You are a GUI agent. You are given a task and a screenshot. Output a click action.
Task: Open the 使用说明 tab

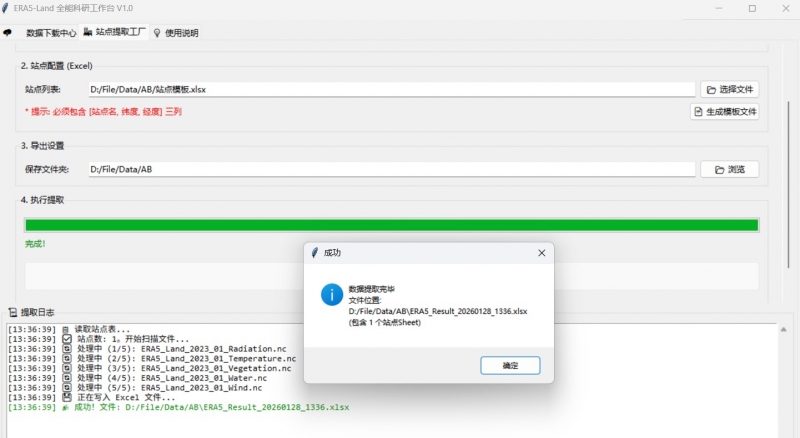181,32
